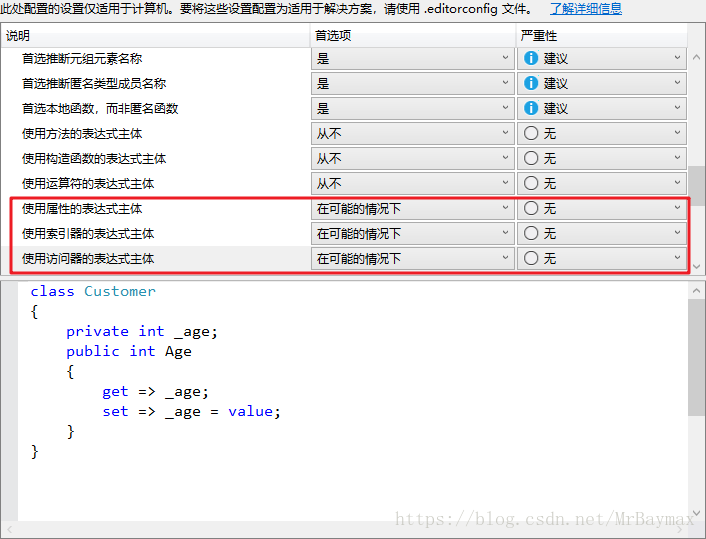Open the 了解详细信息 link
Image resolution: width=706 pixels, height=539 pixels.
click(x=586, y=9)
